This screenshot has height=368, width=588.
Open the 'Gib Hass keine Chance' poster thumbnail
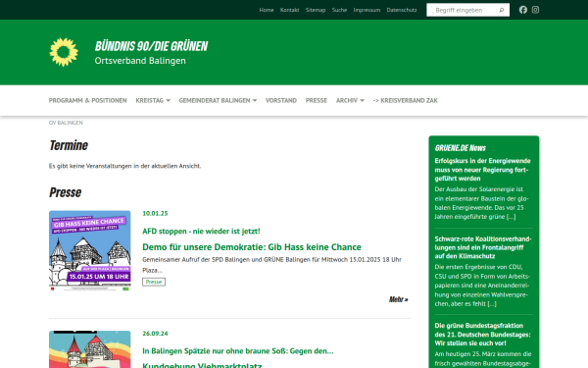(x=90, y=251)
